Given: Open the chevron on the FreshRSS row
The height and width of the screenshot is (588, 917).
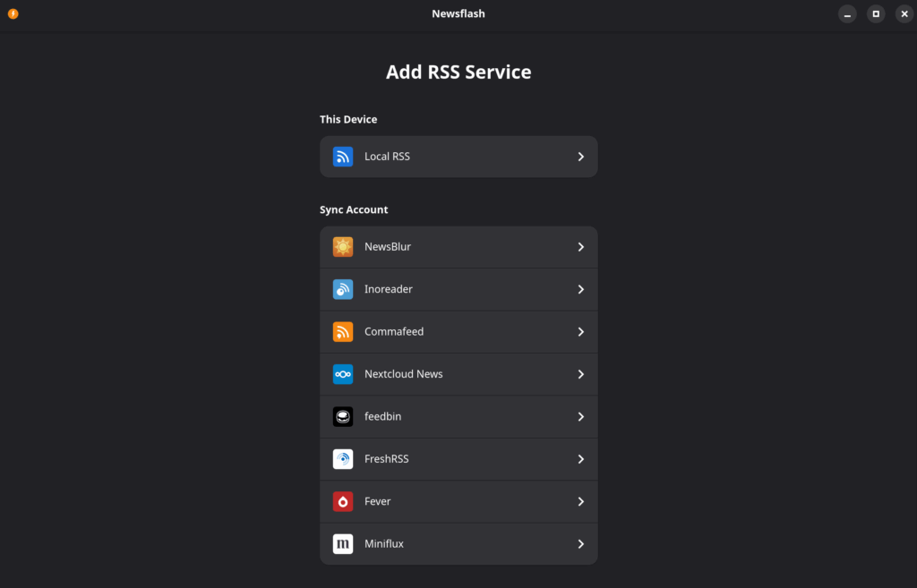Looking at the screenshot, I should [x=580, y=459].
